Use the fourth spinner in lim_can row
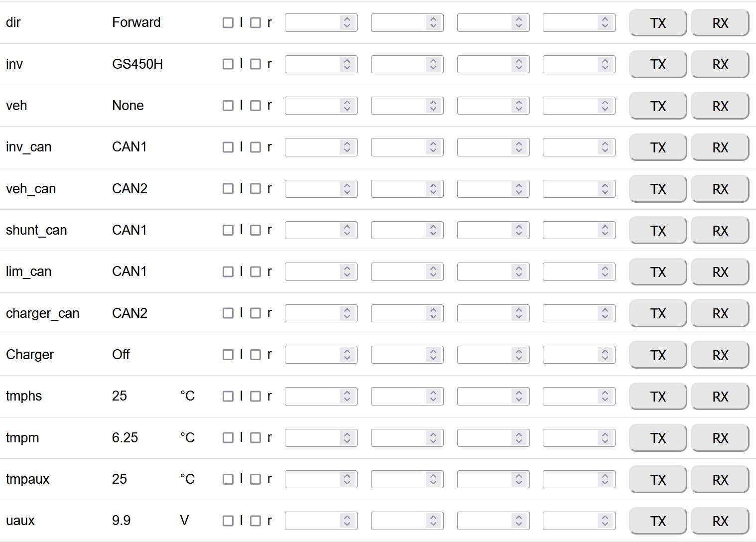The height and width of the screenshot is (542, 756). click(x=605, y=271)
